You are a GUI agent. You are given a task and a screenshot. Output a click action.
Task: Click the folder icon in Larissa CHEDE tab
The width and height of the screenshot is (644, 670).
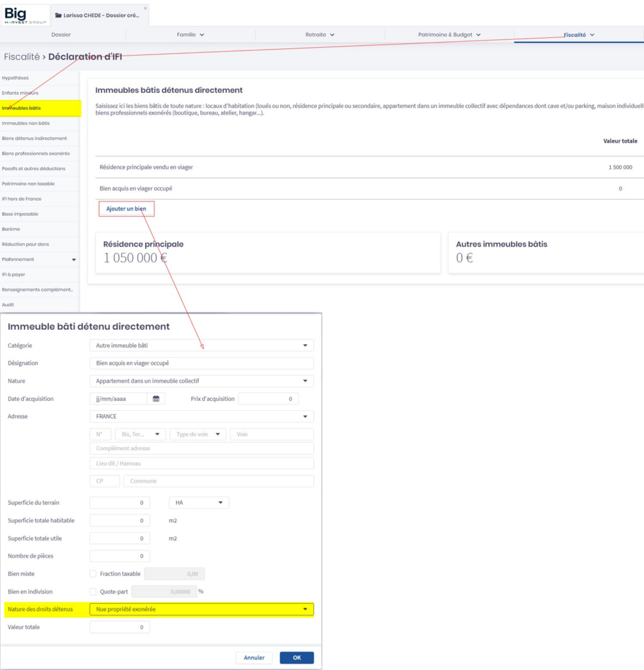tap(59, 15)
